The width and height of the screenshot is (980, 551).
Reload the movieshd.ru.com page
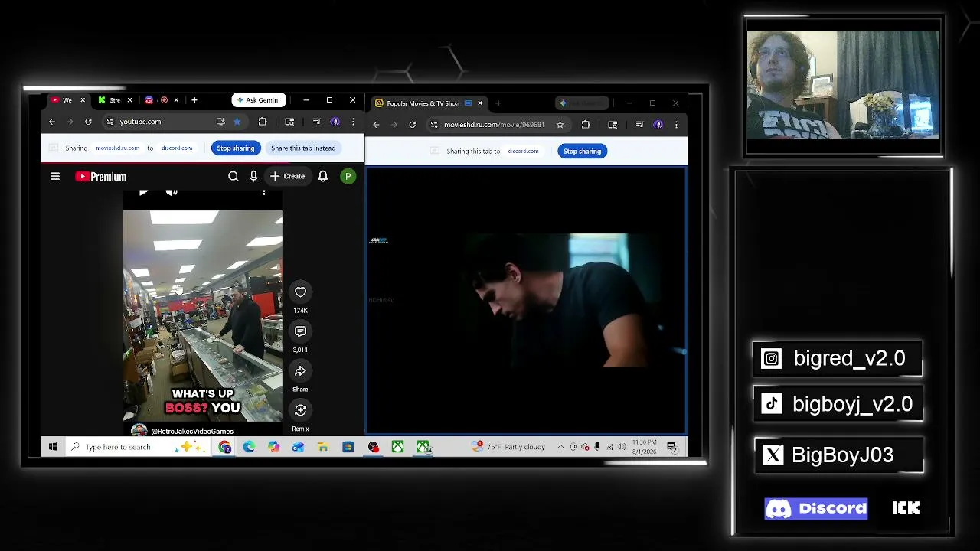pyautogui.click(x=412, y=125)
